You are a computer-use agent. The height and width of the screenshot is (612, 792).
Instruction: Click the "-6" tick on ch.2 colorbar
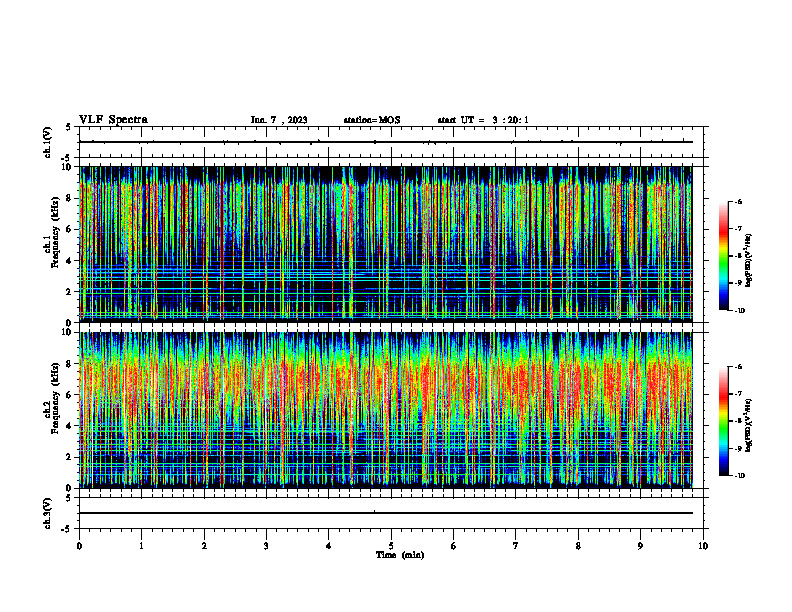coord(739,367)
